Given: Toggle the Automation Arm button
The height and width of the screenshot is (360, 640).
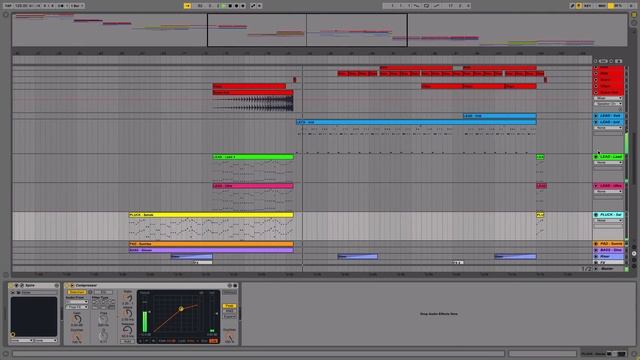Looking at the screenshot, I should click(253, 6).
